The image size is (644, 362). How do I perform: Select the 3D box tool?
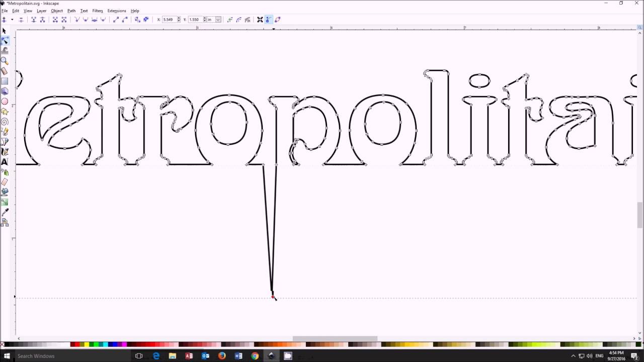coord(5,91)
